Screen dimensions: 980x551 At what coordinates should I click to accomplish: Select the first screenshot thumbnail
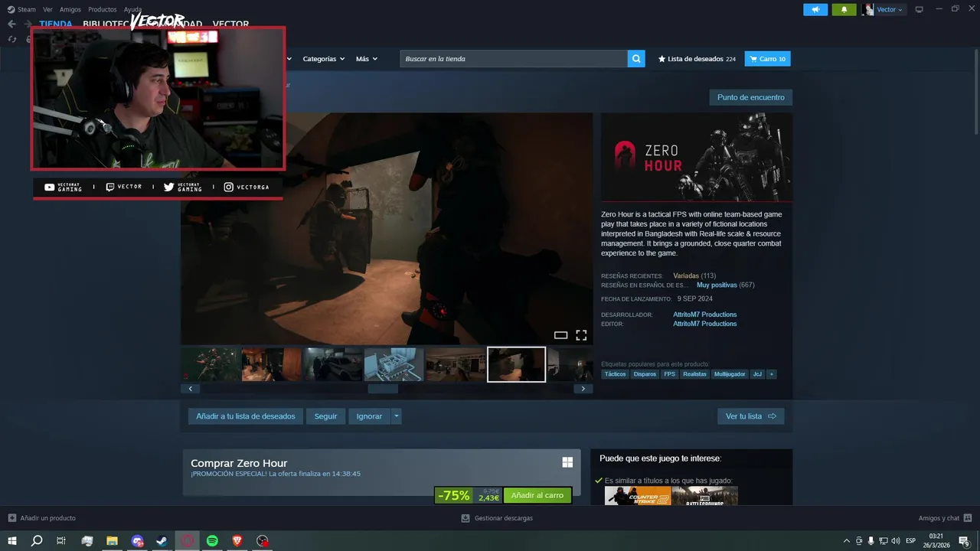[210, 364]
